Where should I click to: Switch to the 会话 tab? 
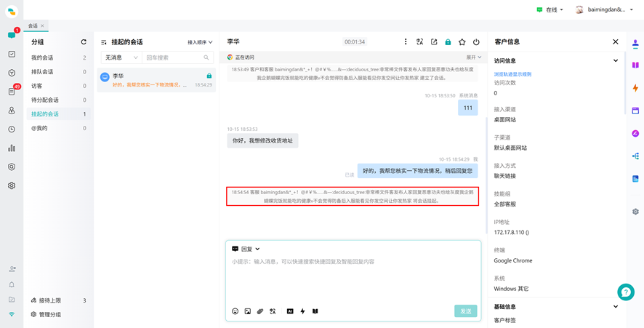[x=33, y=25]
